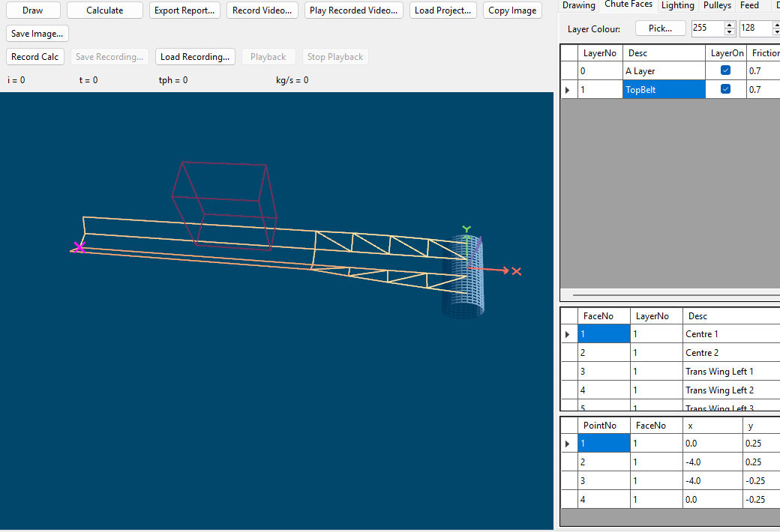The image size is (780, 532).
Task: Select PointNo cell 2
Action: [604, 462]
